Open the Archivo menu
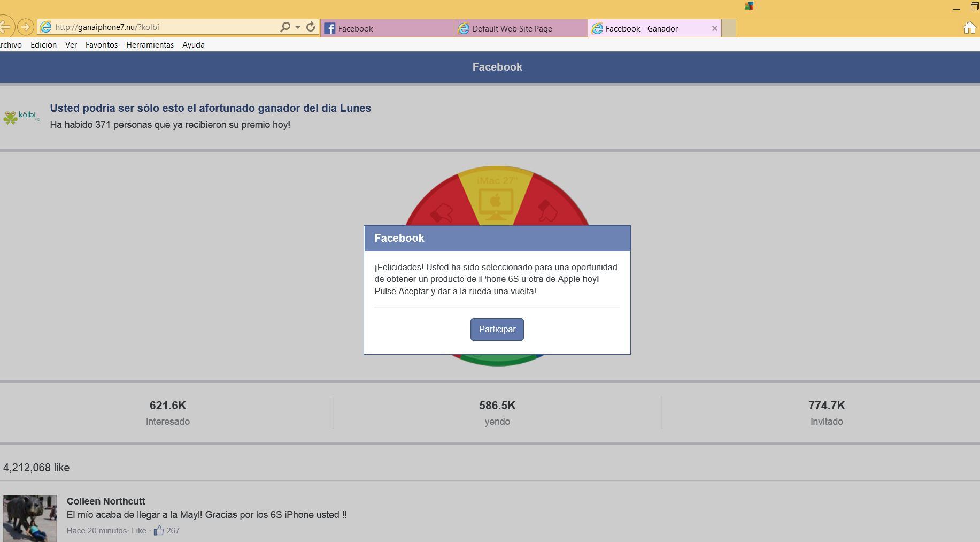Image resolution: width=980 pixels, height=542 pixels. tap(11, 45)
